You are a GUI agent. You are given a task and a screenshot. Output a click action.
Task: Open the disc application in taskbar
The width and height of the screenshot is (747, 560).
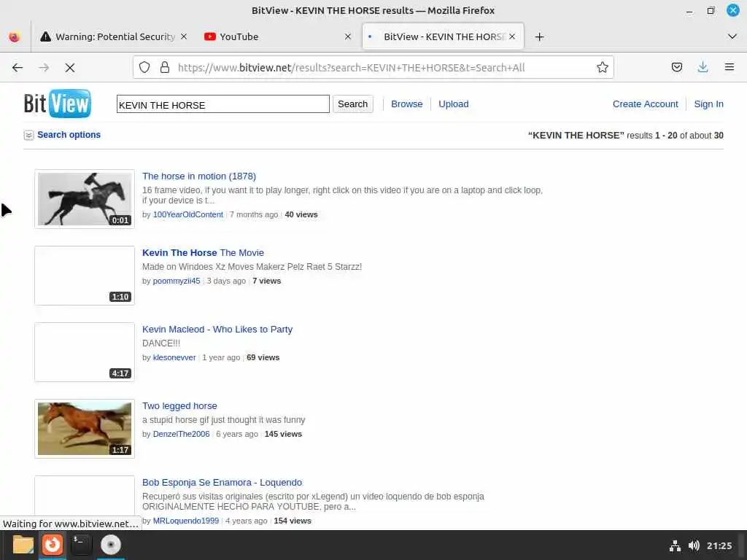[111, 545]
